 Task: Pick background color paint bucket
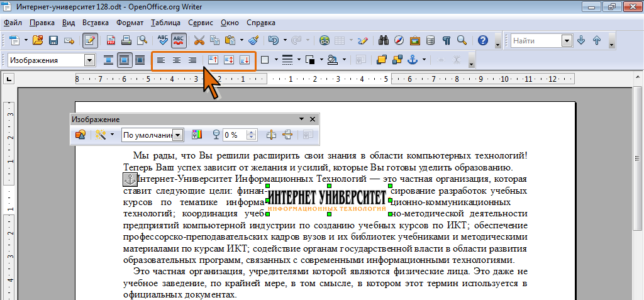pyautogui.click(x=333, y=60)
